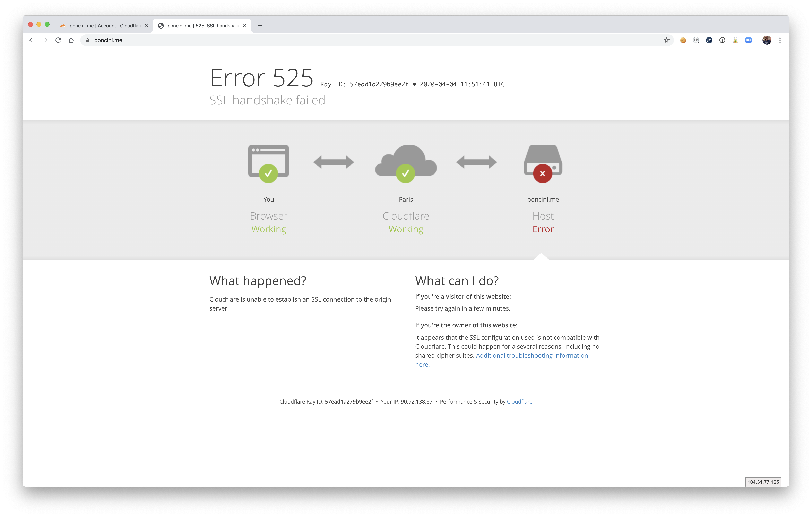This screenshot has height=517, width=812.
Task: Select the 525 SSL handshake tab
Action: 202,26
